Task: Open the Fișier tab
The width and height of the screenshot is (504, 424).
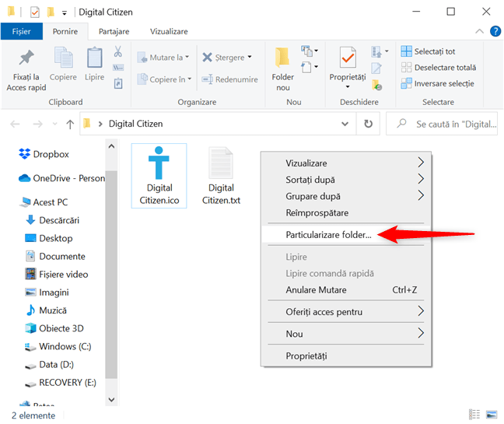Action: (22, 31)
